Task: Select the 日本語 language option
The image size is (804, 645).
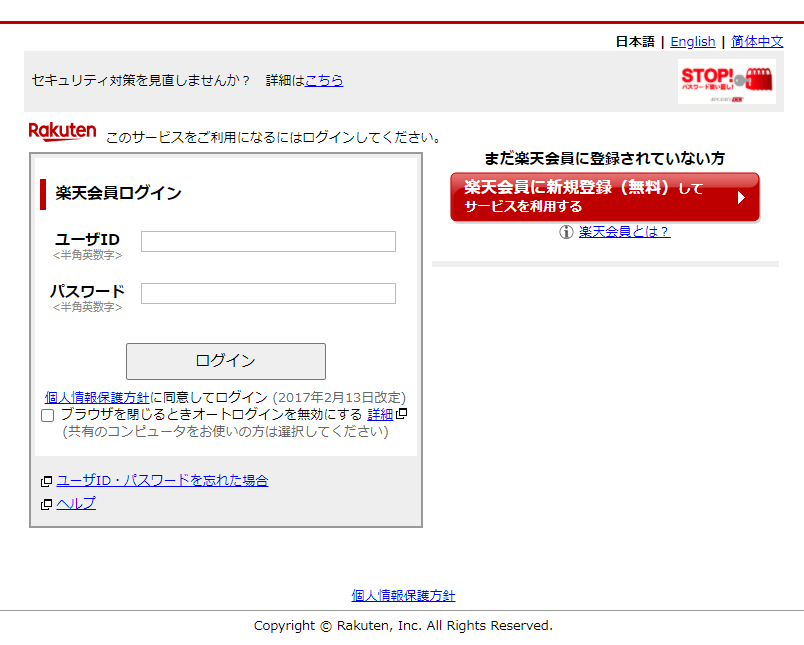Action: [x=635, y=42]
